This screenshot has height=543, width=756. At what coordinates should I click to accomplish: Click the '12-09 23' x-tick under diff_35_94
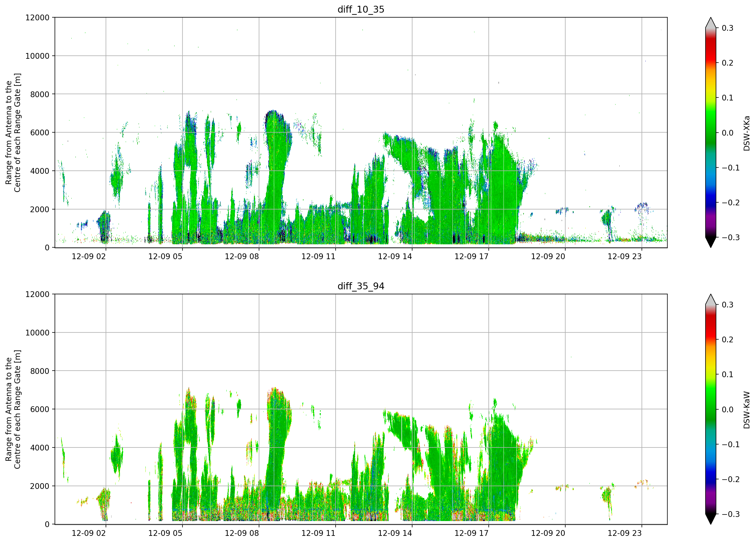(625, 533)
